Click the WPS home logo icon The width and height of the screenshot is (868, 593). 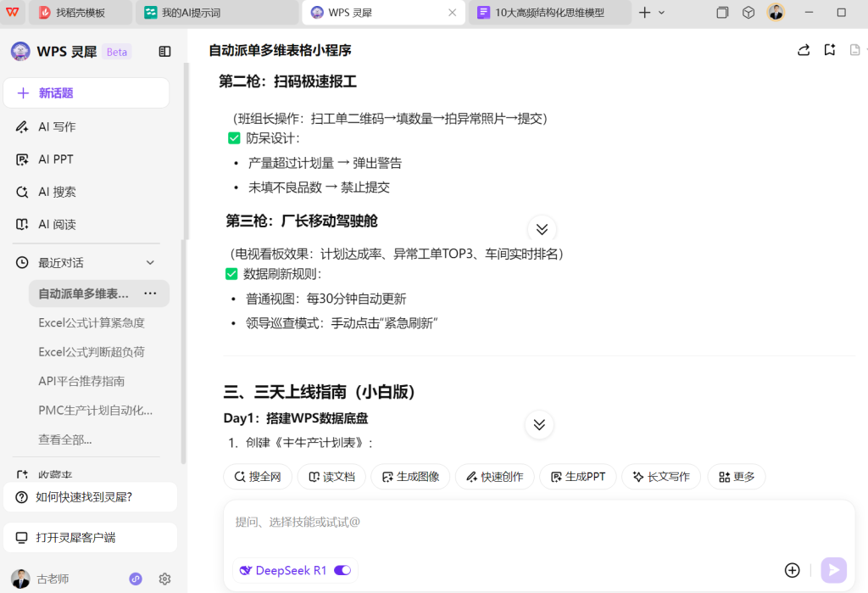(x=12, y=12)
